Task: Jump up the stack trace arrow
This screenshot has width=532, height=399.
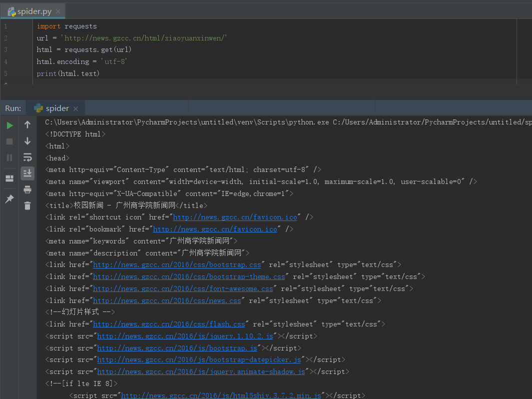Action: click(27, 124)
